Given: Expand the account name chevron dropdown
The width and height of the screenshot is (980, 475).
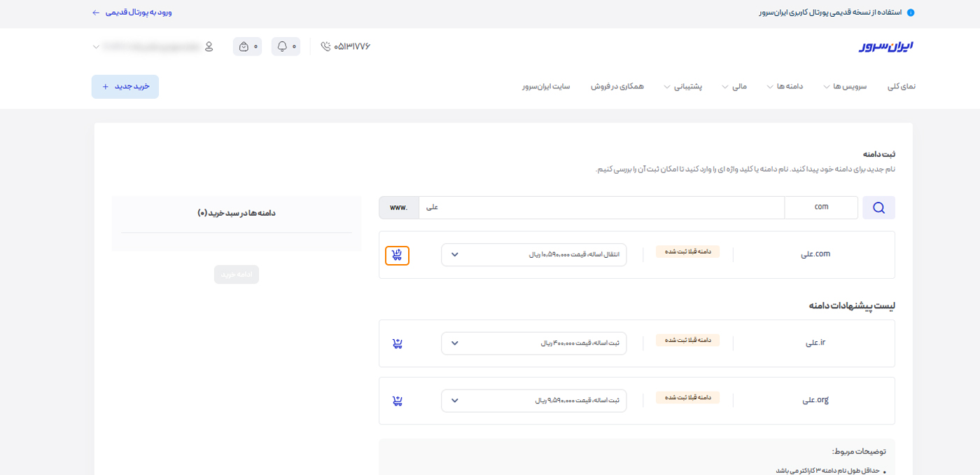Looking at the screenshot, I should [x=97, y=46].
